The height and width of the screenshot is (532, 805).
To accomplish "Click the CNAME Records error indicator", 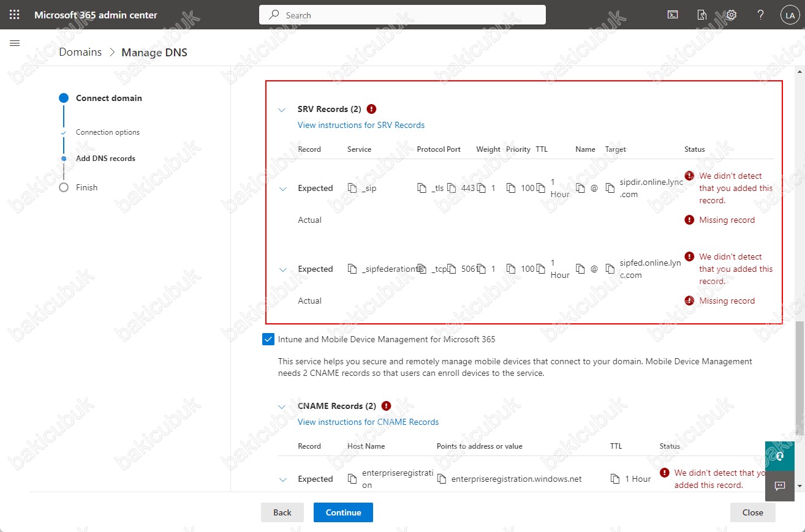I will click(386, 406).
